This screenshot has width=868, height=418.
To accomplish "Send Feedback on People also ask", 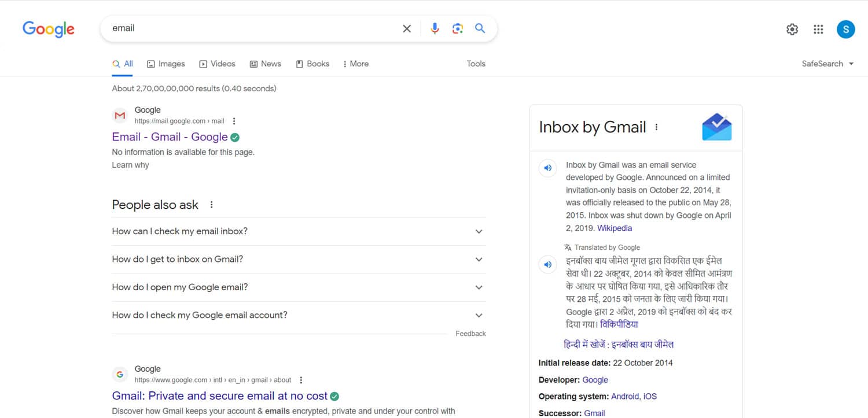I will [x=470, y=334].
